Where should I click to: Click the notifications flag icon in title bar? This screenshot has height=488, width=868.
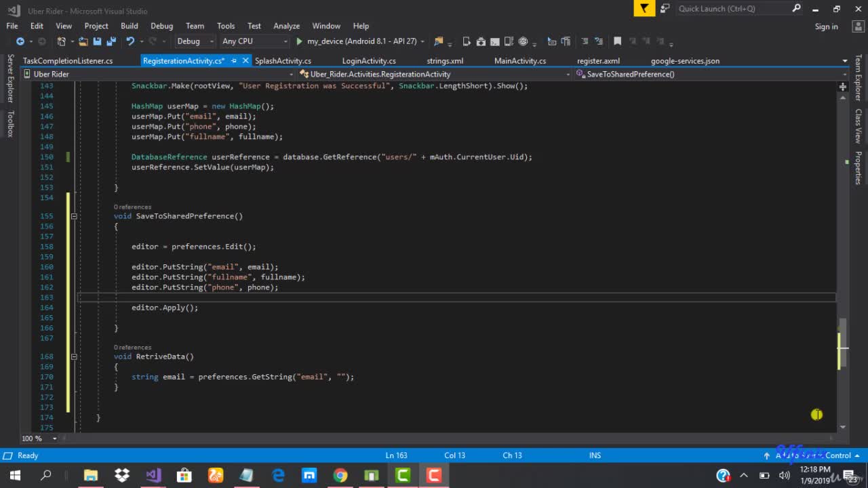coord(644,8)
